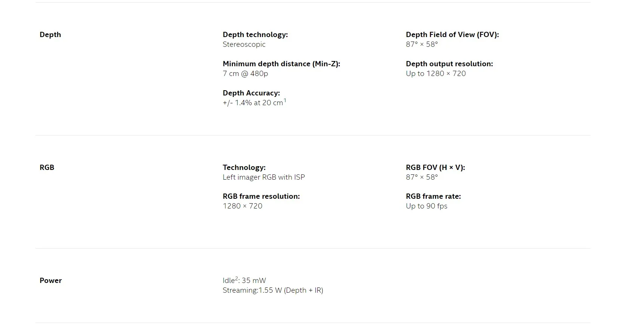The width and height of the screenshot is (644, 326).
Task: Click the Up to 1280 × 720 value
Action: point(436,73)
